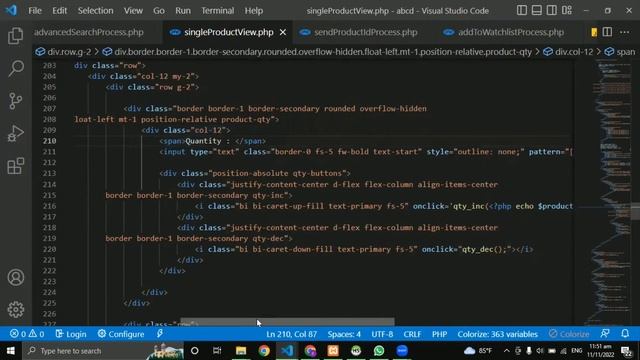Change line ending via CRLF
Image resolution: width=640 pixels, height=360 pixels.
(412, 334)
